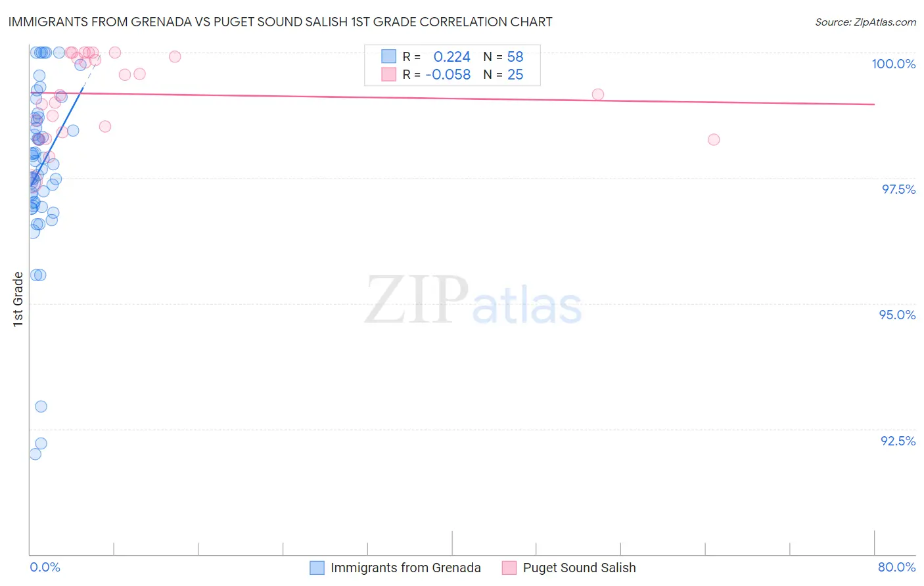Click the pink Puget Sound Salish legend swatch

coord(509,568)
